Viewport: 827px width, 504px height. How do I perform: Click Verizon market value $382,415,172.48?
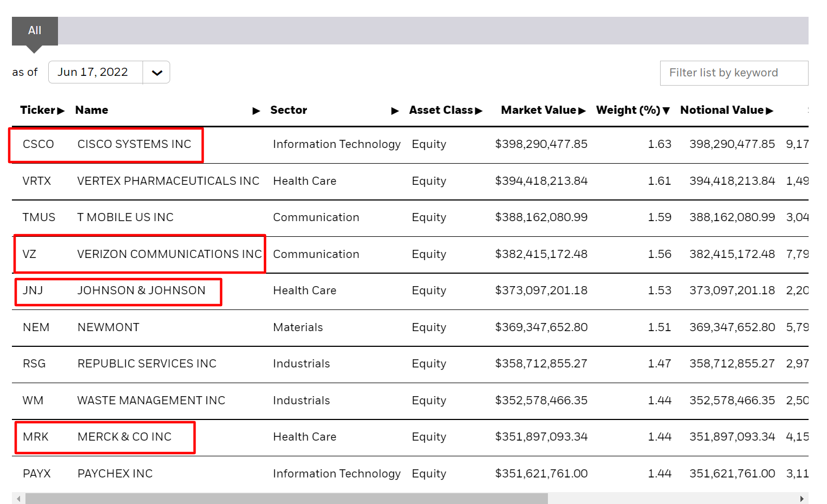tap(541, 254)
